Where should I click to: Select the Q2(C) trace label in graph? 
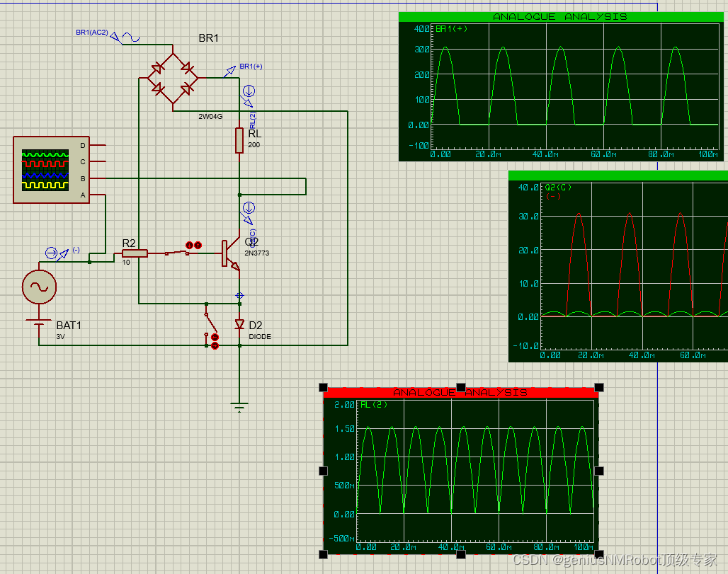[558, 188]
